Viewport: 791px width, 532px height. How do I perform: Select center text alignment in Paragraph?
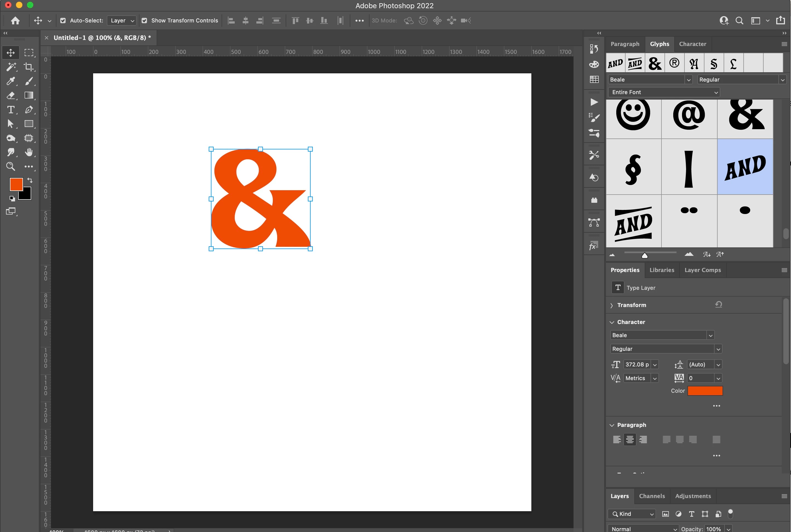point(630,440)
